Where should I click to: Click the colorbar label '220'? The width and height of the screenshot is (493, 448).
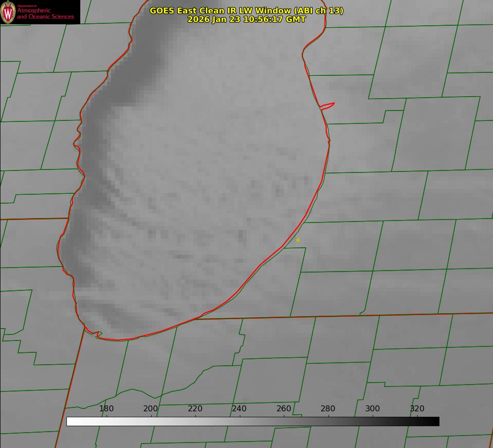click(x=195, y=408)
